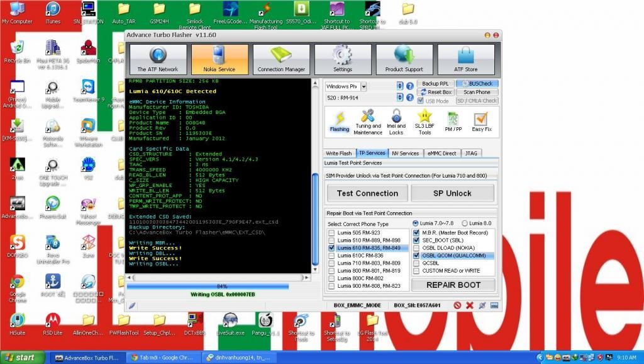Open VMware Workstation desktop shortcut
644x364 pixels.
click(88, 133)
